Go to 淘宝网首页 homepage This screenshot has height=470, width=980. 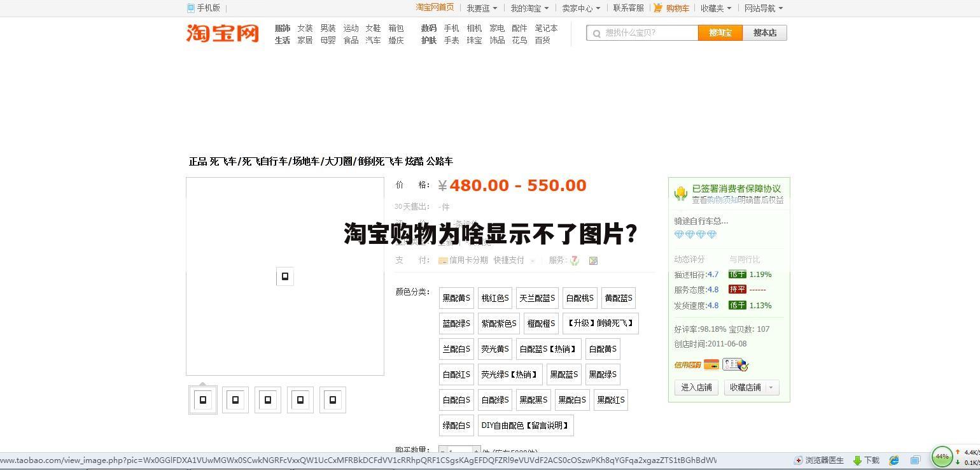point(435,8)
